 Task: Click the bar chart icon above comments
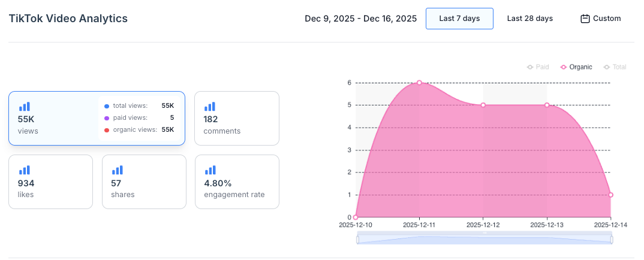pyautogui.click(x=210, y=107)
